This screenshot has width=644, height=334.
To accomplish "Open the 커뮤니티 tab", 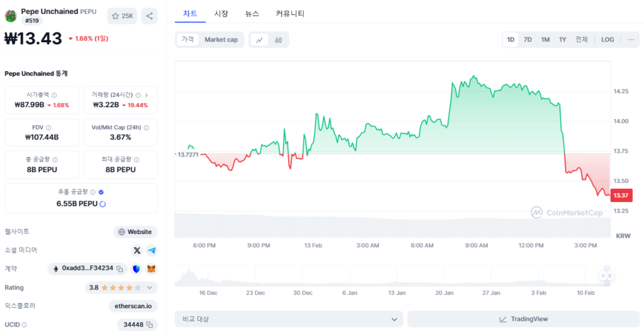I will coord(290,14).
